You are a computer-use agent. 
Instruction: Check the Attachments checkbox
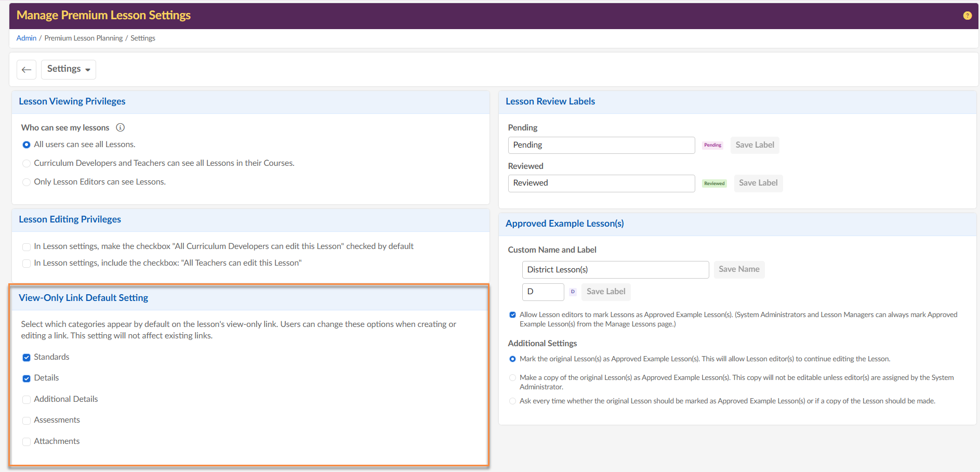click(27, 442)
